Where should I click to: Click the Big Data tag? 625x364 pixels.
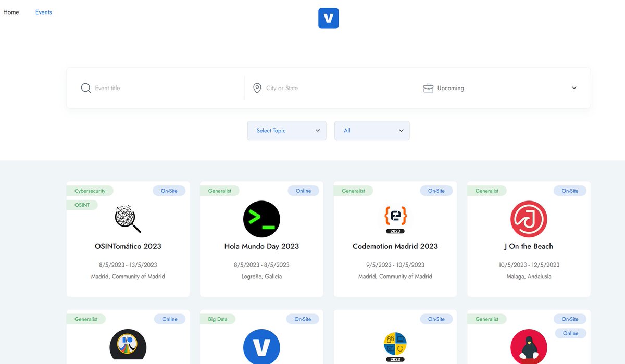tap(218, 319)
